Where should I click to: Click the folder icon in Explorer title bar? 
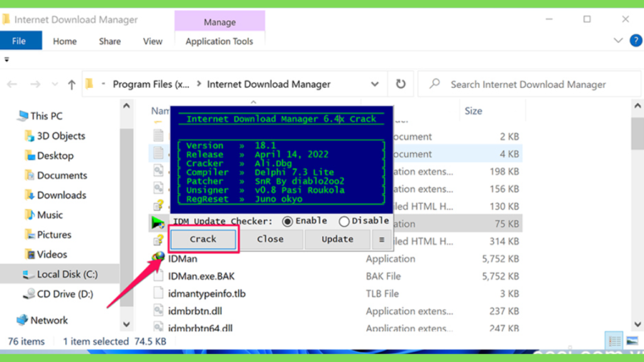[6, 19]
